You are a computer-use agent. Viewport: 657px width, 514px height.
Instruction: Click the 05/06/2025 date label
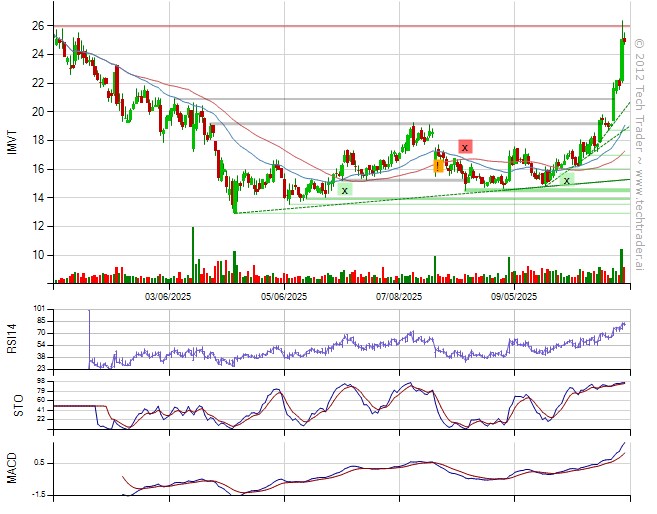coord(283,296)
